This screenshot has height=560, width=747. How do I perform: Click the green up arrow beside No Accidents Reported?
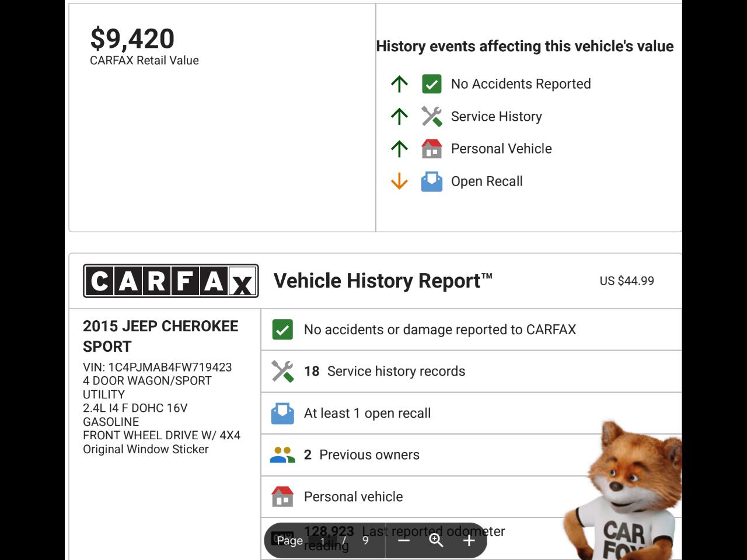point(399,84)
